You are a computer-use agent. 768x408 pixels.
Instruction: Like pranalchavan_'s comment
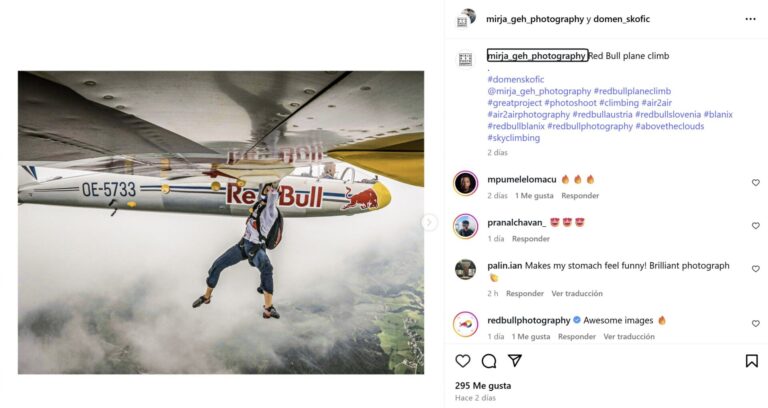(x=755, y=226)
